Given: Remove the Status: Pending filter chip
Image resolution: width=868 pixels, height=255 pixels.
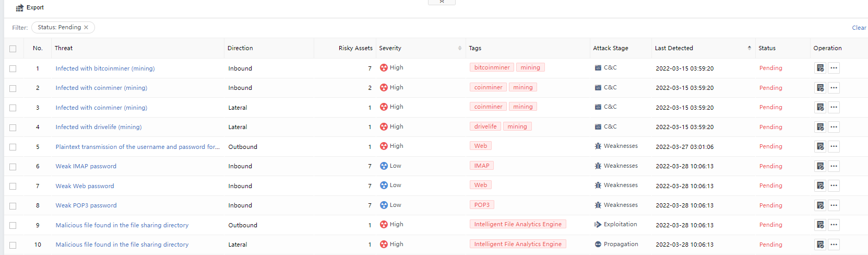Looking at the screenshot, I should 86,27.
